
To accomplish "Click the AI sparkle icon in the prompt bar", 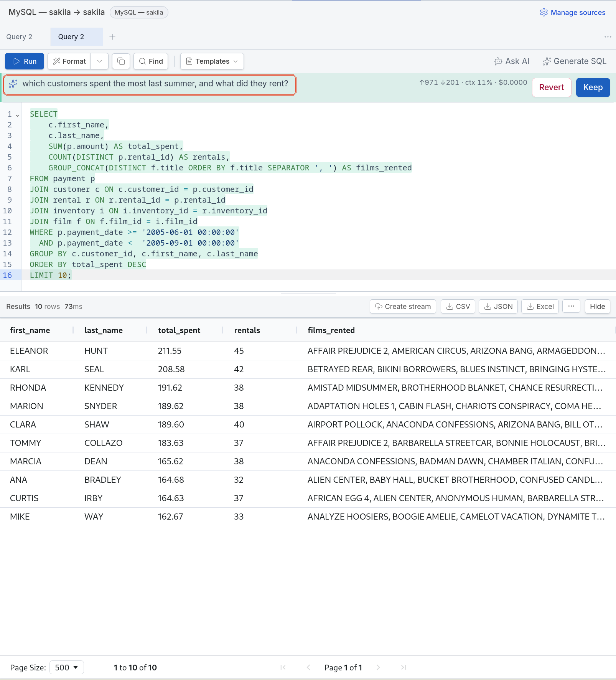I will coord(13,84).
